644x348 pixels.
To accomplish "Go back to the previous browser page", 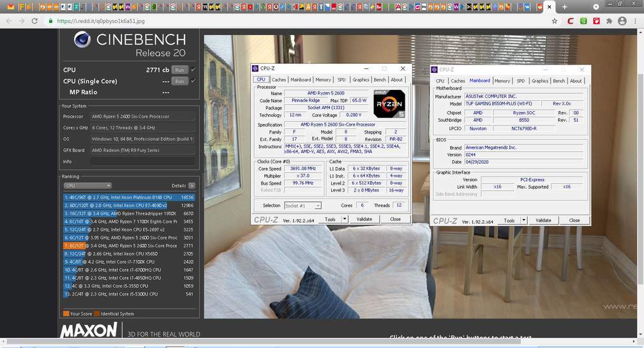I will coord(9,21).
